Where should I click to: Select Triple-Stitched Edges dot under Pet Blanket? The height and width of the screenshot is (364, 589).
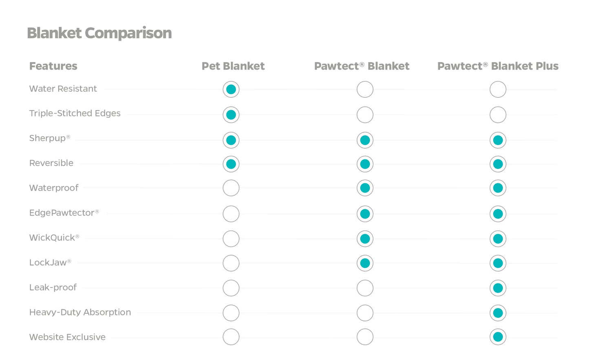[x=231, y=115]
